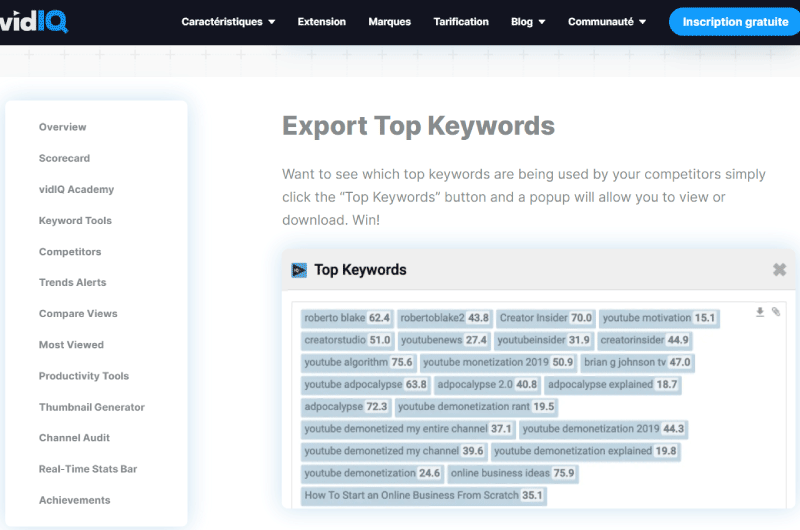Click the 'adpocalypse 2.0 40.8' tag
This screenshot has width=800, height=530.
[x=487, y=384]
